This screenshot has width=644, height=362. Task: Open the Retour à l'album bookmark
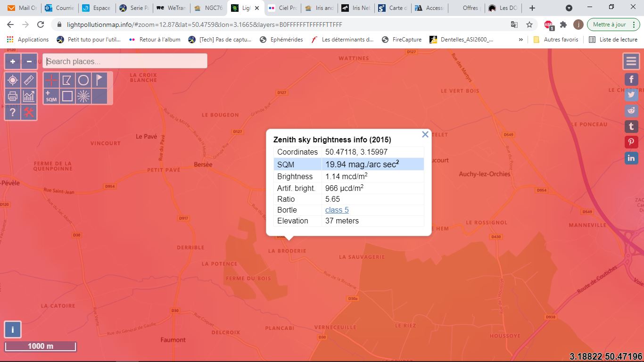pos(155,40)
